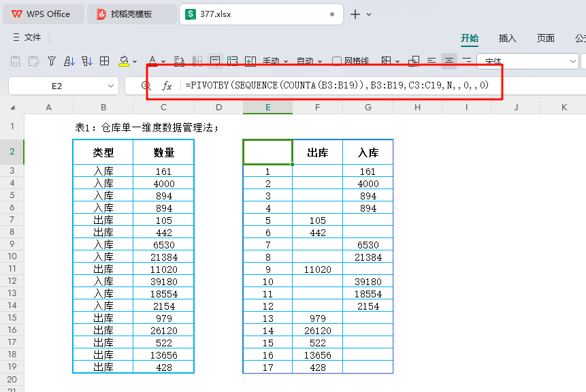Viewport: 586px width, 392px height.
Task: Click the cell with value 4000 in column C
Action: point(164,184)
